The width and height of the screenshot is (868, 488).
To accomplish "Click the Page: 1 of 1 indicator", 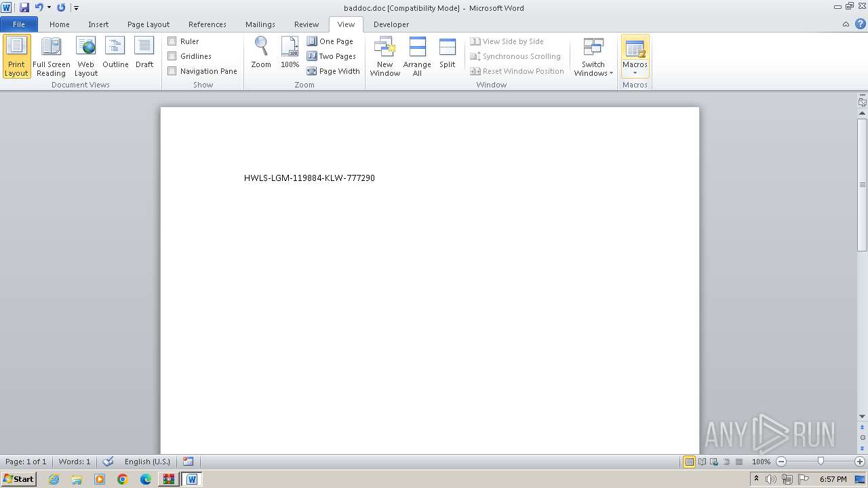I will pos(26,462).
